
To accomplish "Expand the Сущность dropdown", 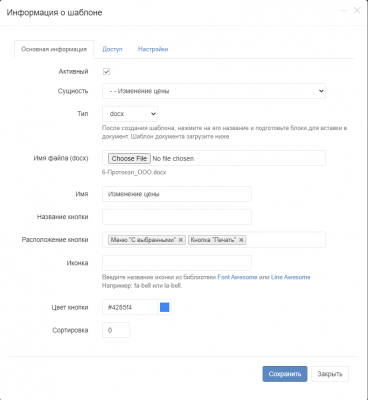I will (x=214, y=91).
